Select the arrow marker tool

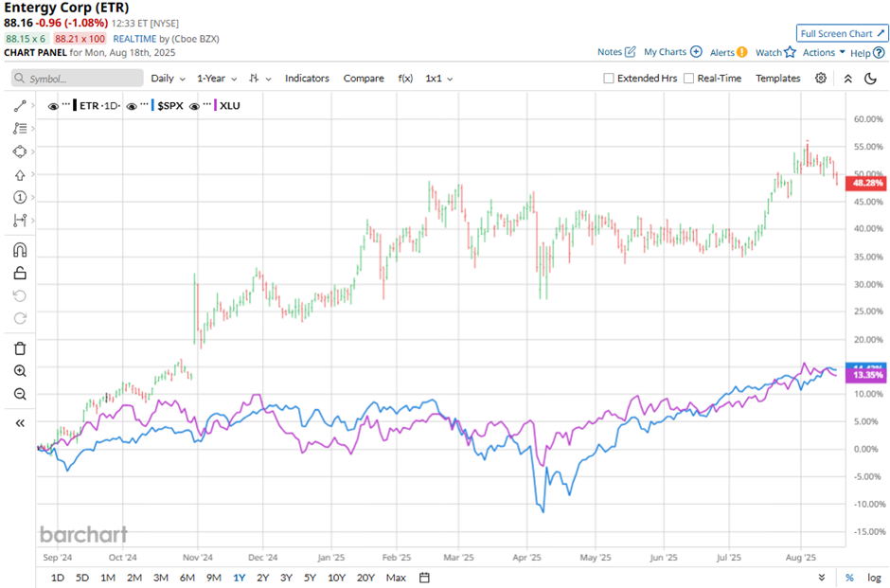[20, 175]
